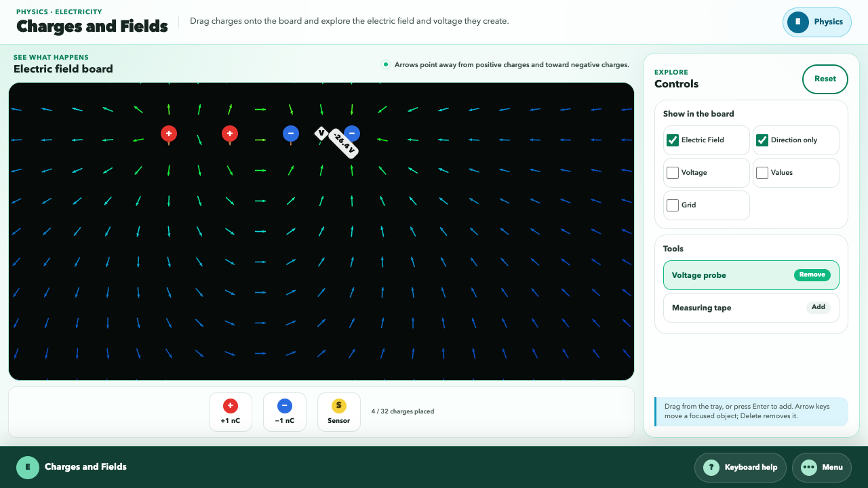
Task: Click the 'Charges and Fields' footer label
Action: (85, 467)
